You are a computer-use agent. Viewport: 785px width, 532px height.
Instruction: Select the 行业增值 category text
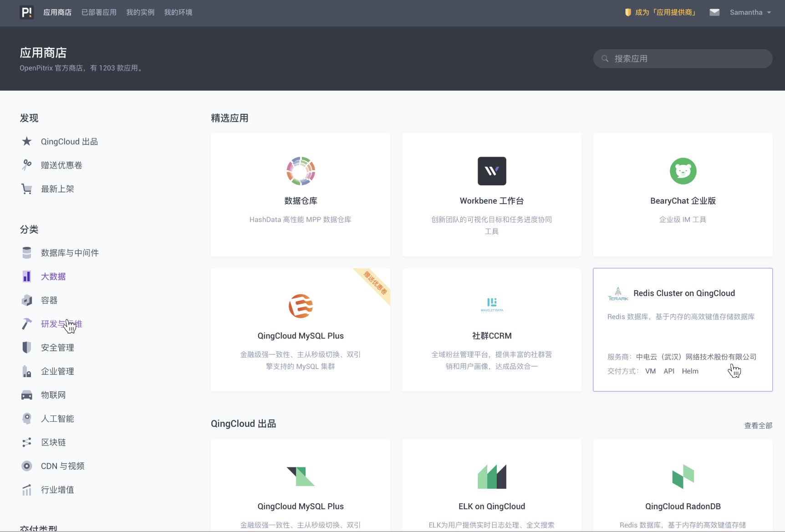click(x=57, y=490)
